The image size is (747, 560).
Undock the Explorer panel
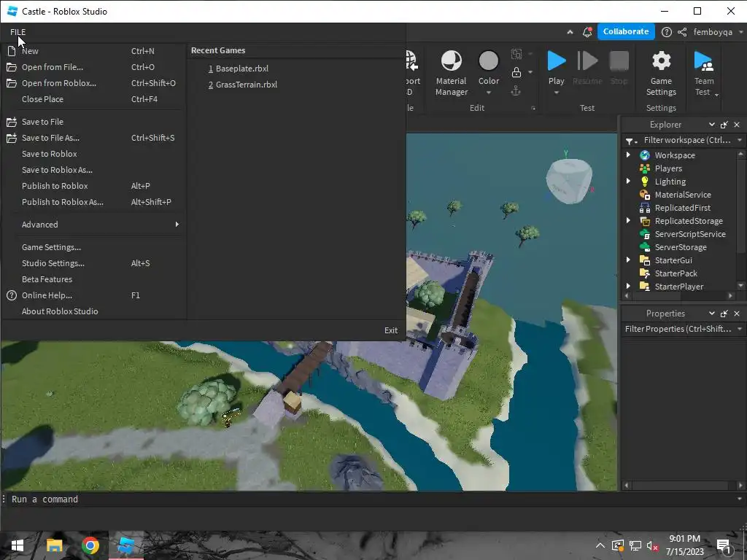(724, 125)
